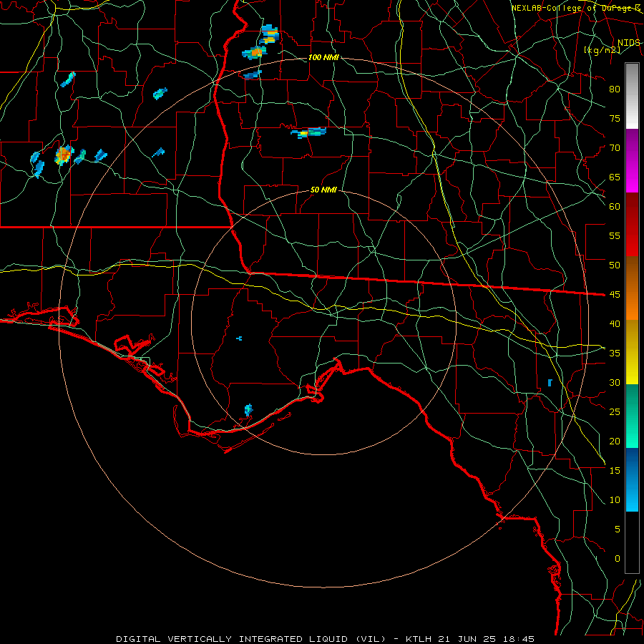Image resolution: width=644 pixels, height=644 pixels.
Task: Click the "100 NMI" range ring label
Action: [323, 57]
